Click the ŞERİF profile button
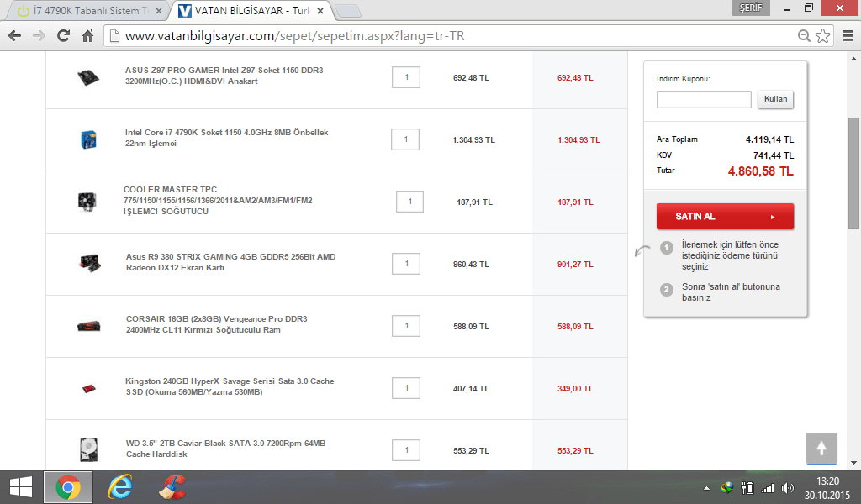The height and width of the screenshot is (504, 861). pyautogui.click(x=751, y=8)
